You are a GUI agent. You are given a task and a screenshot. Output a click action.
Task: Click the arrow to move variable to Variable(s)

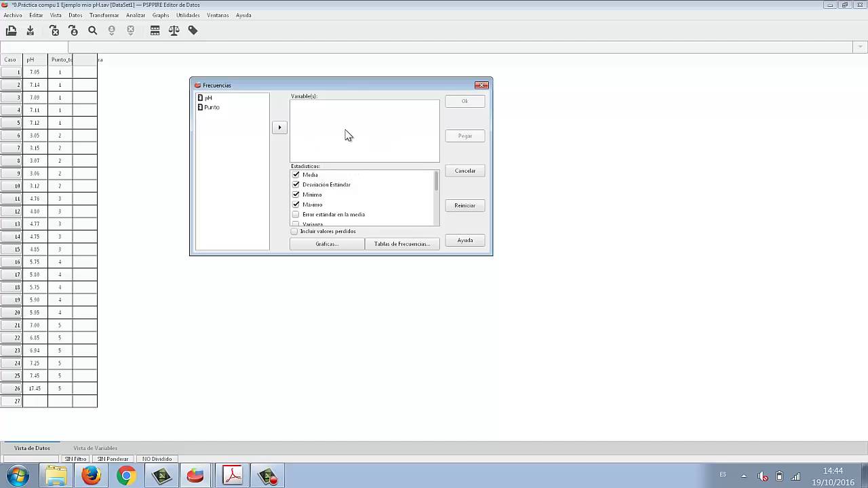click(x=279, y=127)
